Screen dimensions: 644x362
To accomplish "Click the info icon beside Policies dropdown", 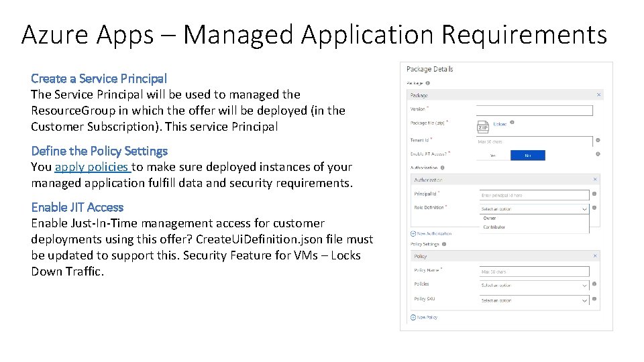I will 594,284.
